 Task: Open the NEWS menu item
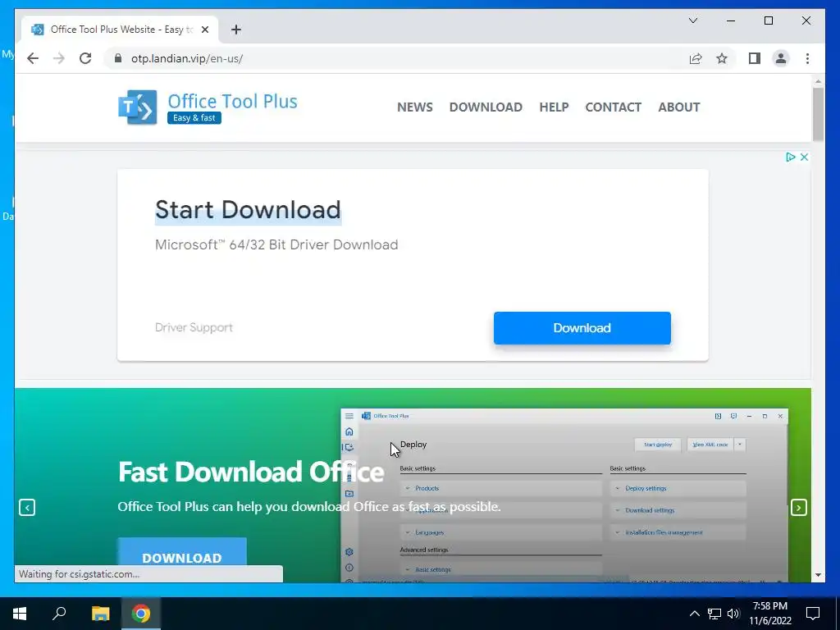click(414, 107)
